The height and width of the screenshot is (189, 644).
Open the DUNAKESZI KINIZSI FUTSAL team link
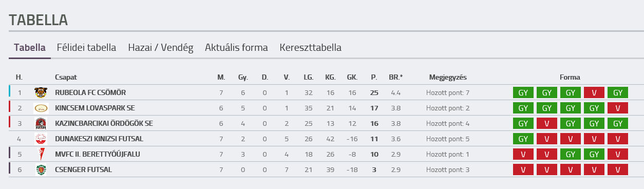tap(99, 139)
